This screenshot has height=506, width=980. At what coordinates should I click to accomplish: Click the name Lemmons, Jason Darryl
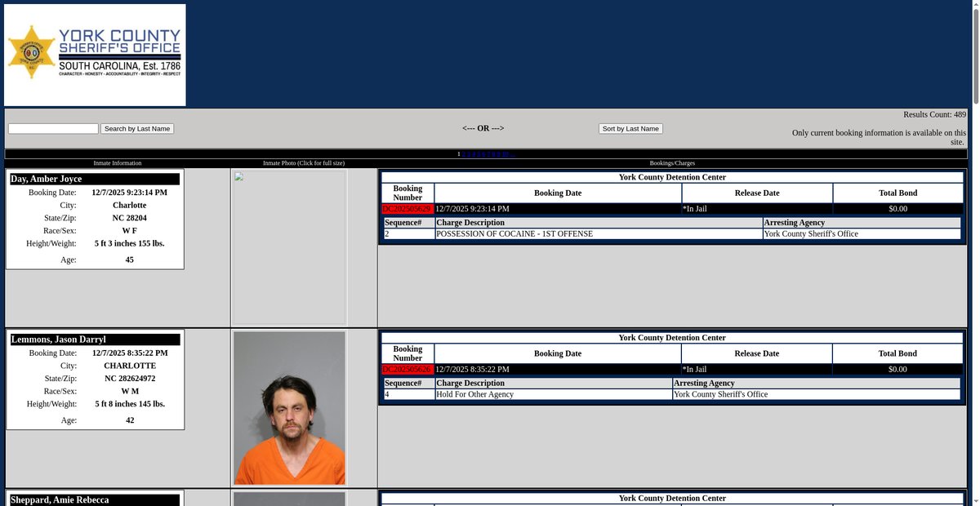58,340
